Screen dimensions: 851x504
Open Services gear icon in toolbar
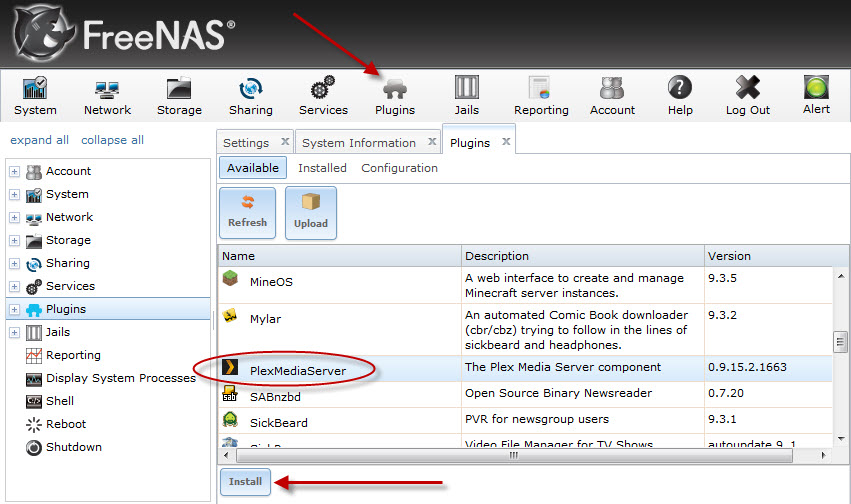(x=323, y=88)
